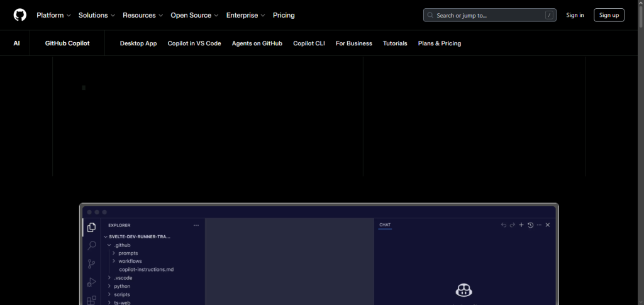
Task: Open the Copilot in VS Code tab
Action: (194, 43)
